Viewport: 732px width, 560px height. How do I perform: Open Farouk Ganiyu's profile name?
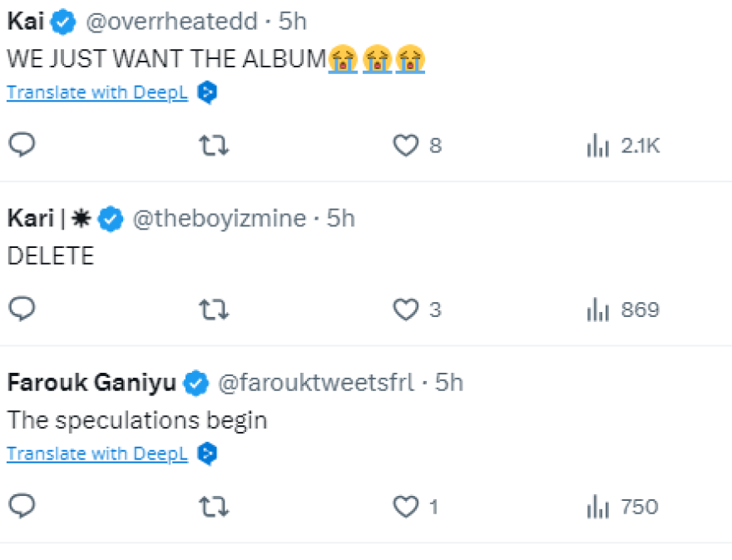coord(91,383)
